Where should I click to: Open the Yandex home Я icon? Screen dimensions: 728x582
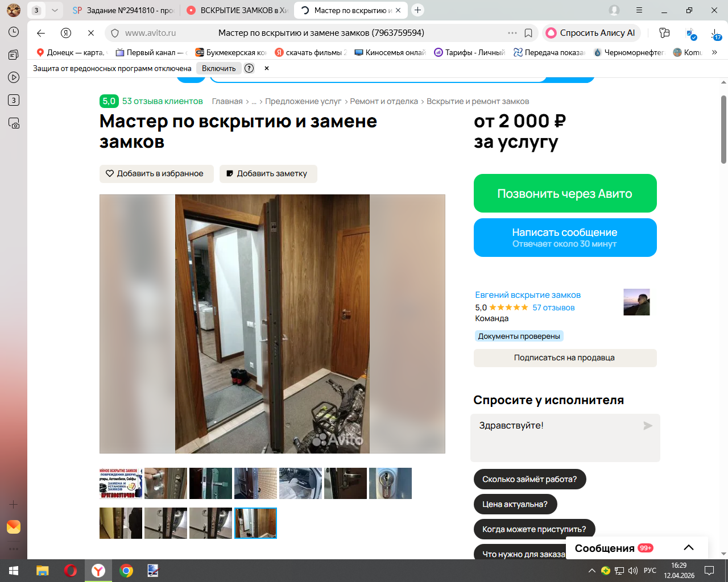coord(66,33)
